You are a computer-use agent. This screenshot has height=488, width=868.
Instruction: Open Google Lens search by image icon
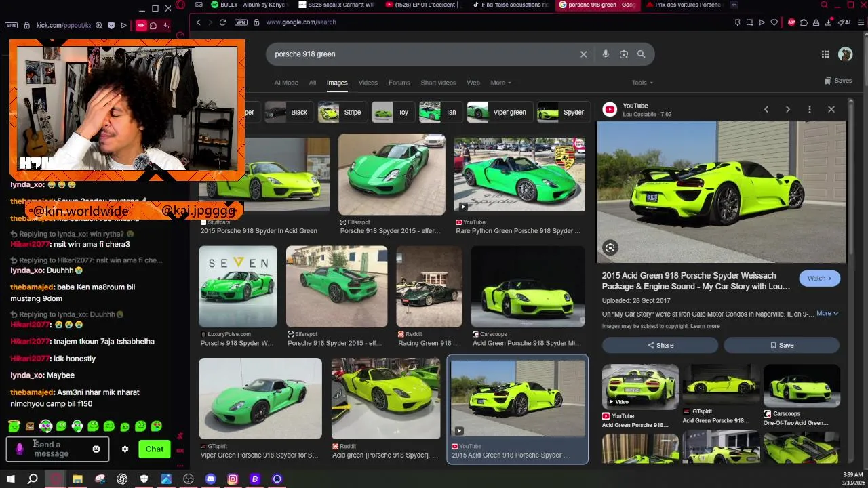pyautogui.click(x=624, y=54)
